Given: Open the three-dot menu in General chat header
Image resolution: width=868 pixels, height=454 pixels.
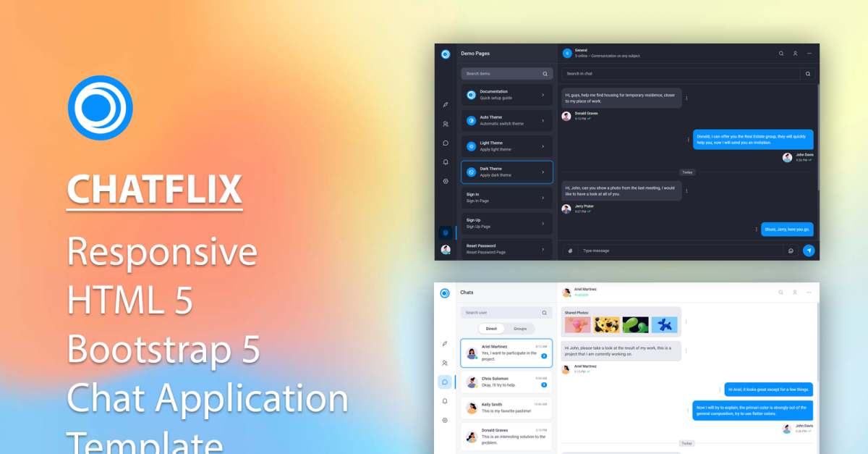Looking at the screenshot, I should point(809,54).
